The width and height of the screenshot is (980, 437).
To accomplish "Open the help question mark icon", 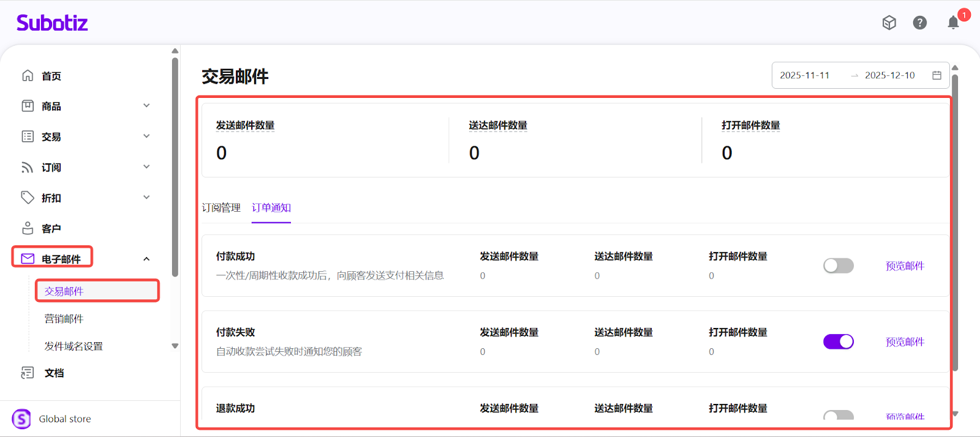I will [x=919, y=23].
